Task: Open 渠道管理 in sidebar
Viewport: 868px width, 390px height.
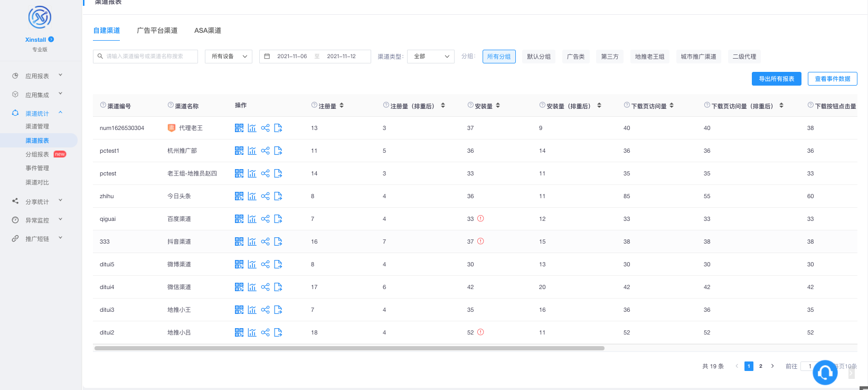Action: (37, 126)
